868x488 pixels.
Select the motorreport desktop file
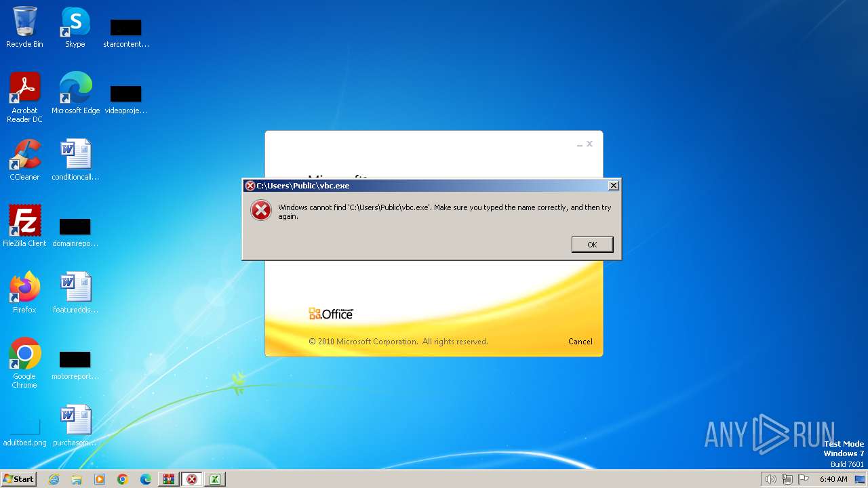[75, 365]
